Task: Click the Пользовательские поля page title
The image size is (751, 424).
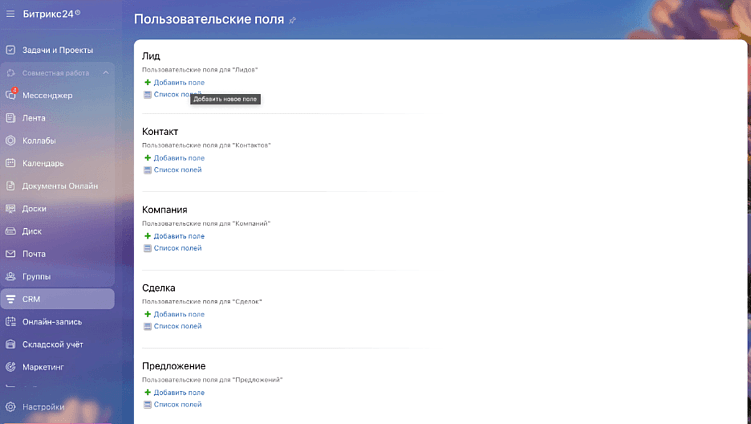Action: coord(209,19)
